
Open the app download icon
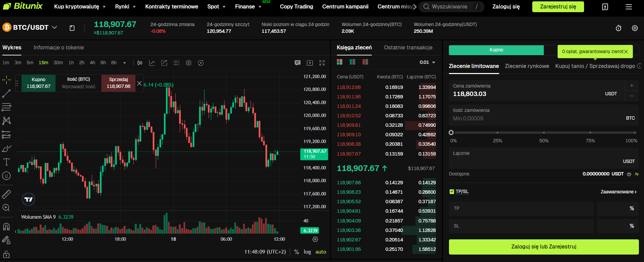point(605,7)
